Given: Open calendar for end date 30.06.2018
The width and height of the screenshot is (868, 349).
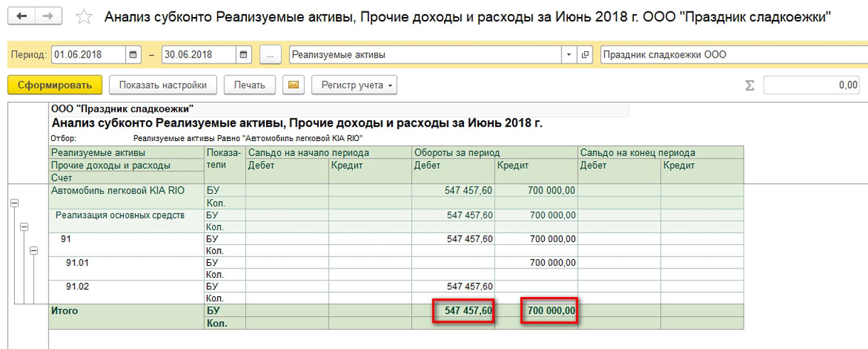Looking at the screenshot, I should [244, 54].
